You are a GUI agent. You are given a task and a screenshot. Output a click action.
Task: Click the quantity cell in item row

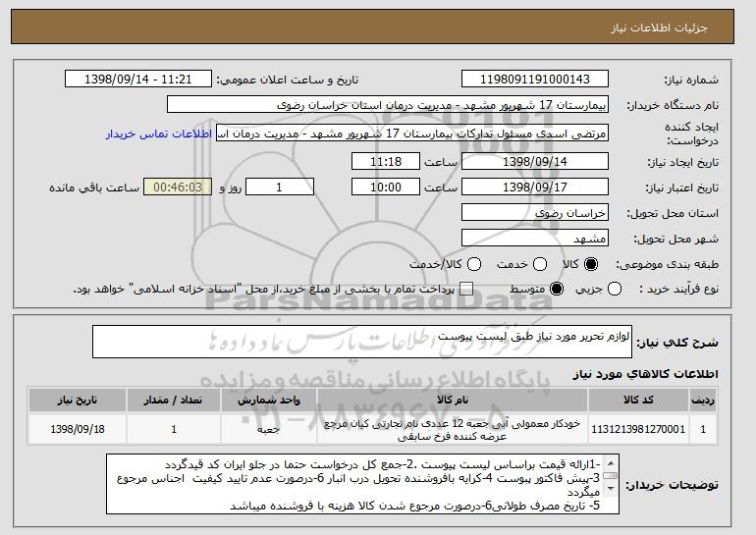174,429
